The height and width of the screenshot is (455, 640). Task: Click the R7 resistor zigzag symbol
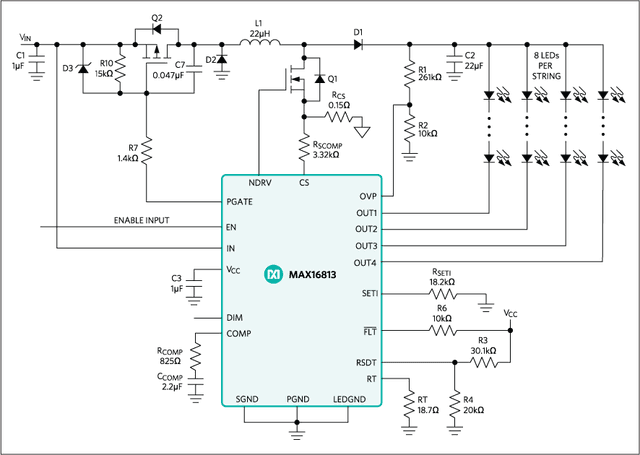[x=147, y=152]
